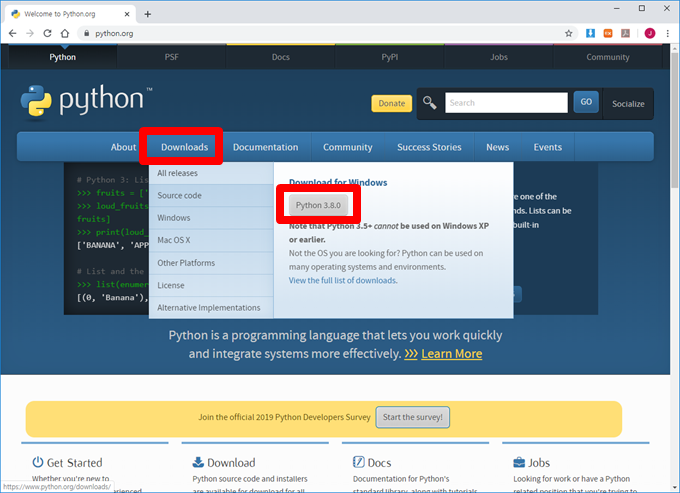Open the browser home page icon
Image resolution: width=680 pixels, height=493 pixels.
pos(65,33)
